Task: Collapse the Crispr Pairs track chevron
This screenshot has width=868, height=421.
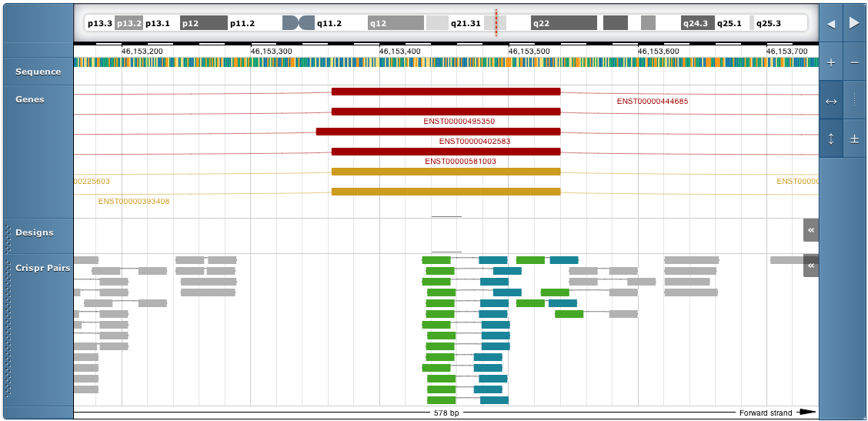Action: tap(810, 266)
